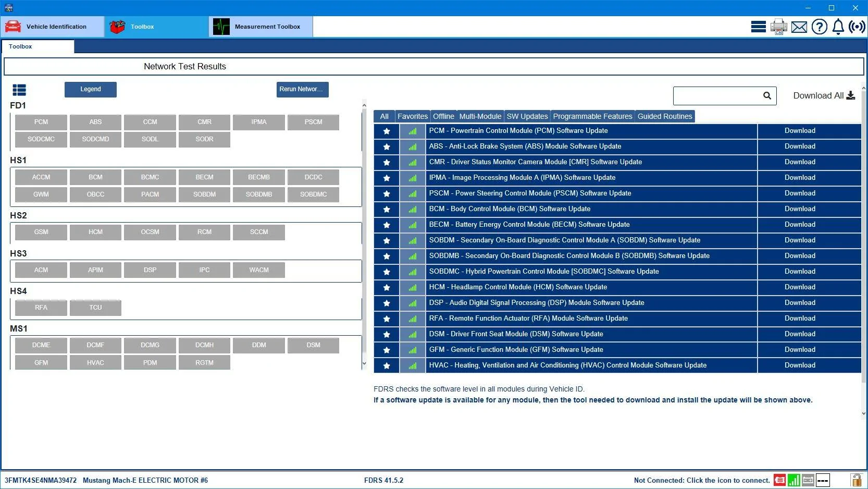Select the Guided Routines filter tab

(665, 116)
